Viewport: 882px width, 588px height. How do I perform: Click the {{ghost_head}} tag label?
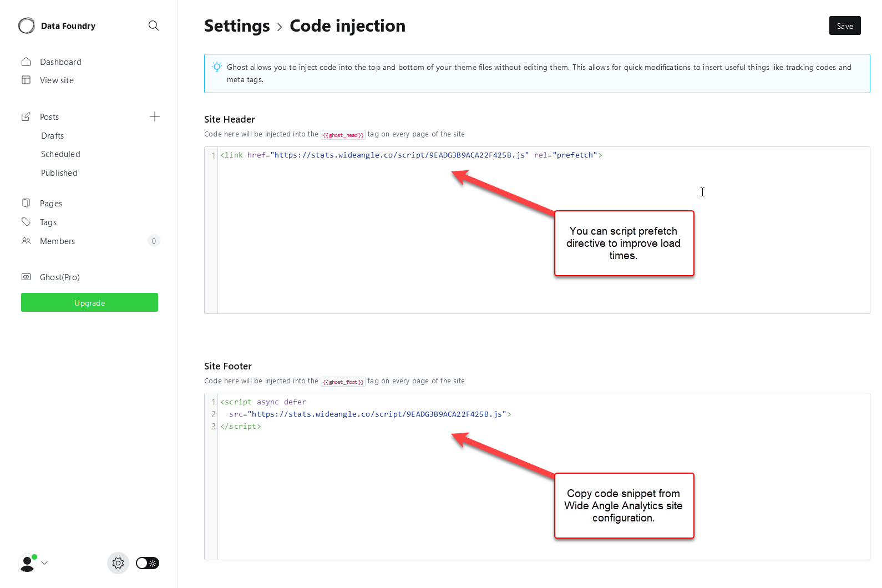[x=343, y=135]
